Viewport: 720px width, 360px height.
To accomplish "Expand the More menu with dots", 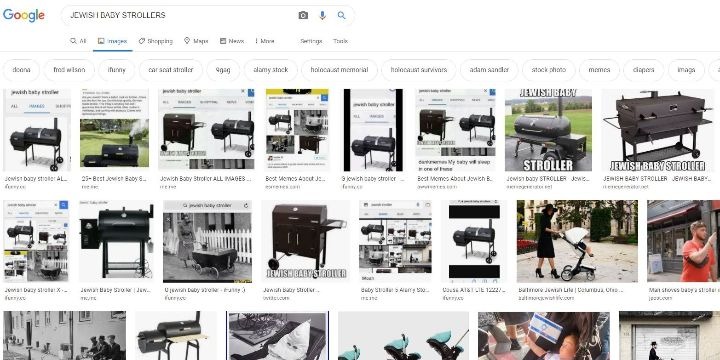I will [265, 41].
